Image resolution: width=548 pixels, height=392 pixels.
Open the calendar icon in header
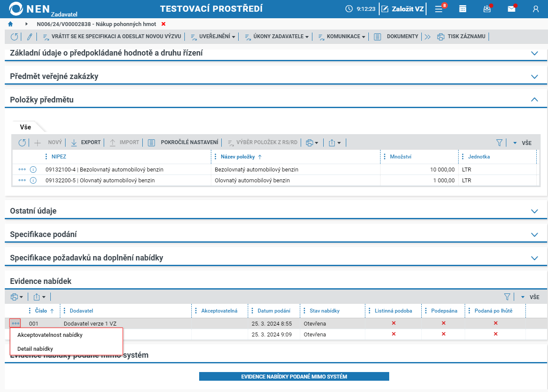(x=463, y=9)
